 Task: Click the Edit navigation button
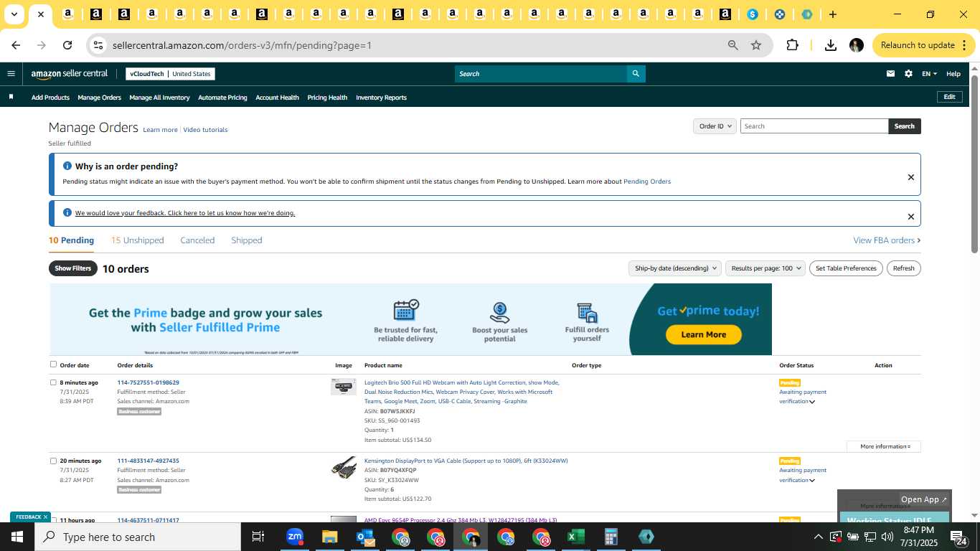(949, 97)
